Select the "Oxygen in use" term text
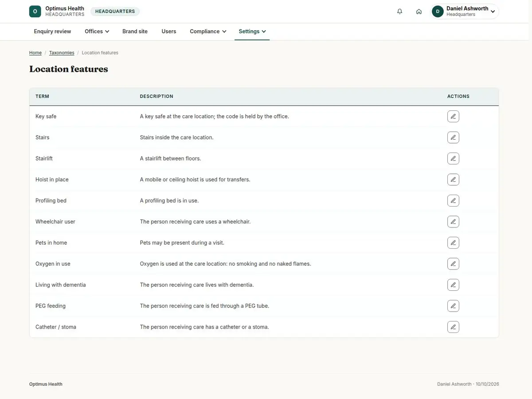Viewport: 532px width, 399px height. click(53, 264)
